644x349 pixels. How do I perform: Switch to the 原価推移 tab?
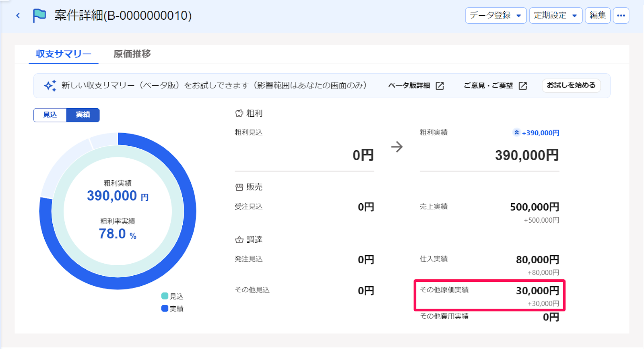coord(132,54)
